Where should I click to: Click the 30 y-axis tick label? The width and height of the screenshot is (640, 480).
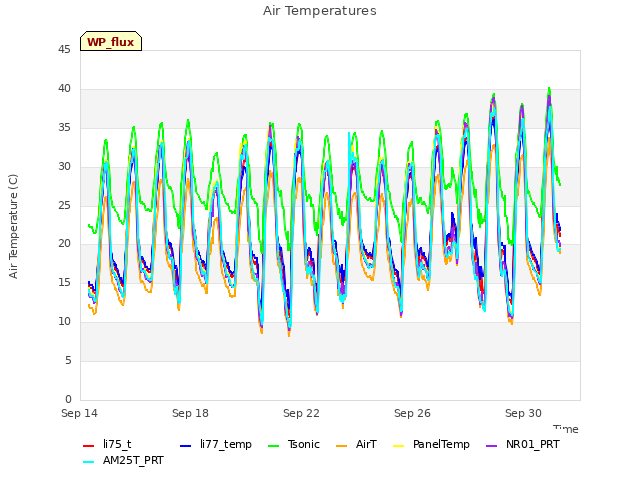64,167
